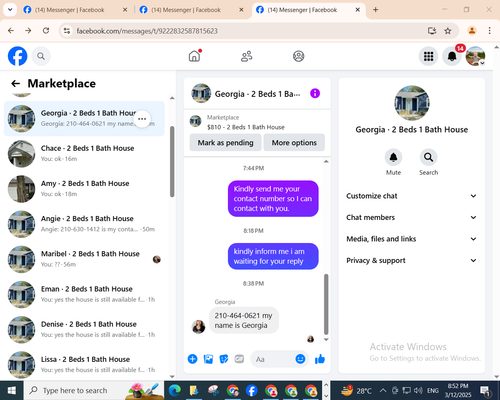Open Chrome three-dot menu
The width and height of the screenshot is (500, 400).
pyautogui.click(x=489, y=31)
